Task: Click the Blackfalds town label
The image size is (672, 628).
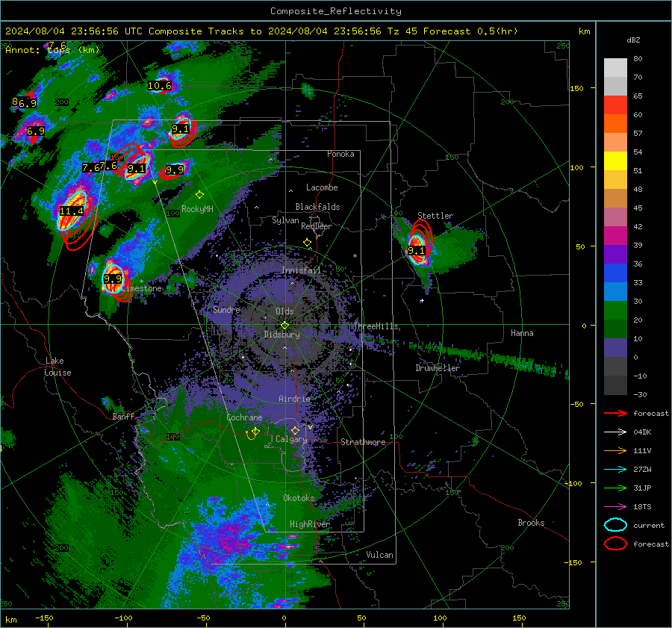Action: (317, 207)
